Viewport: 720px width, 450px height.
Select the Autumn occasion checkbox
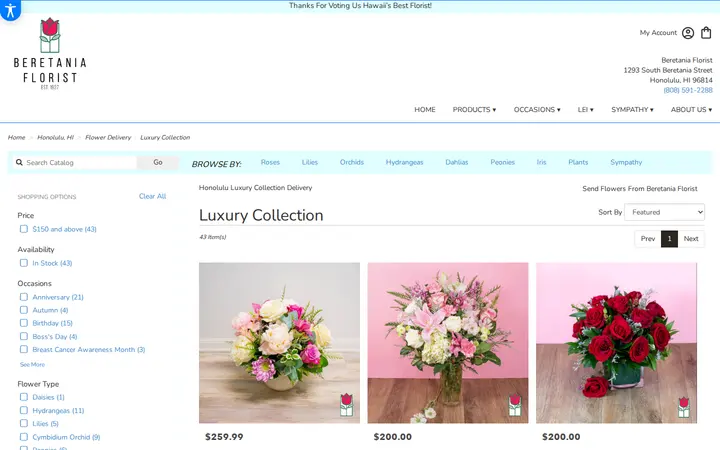point(24,310)
